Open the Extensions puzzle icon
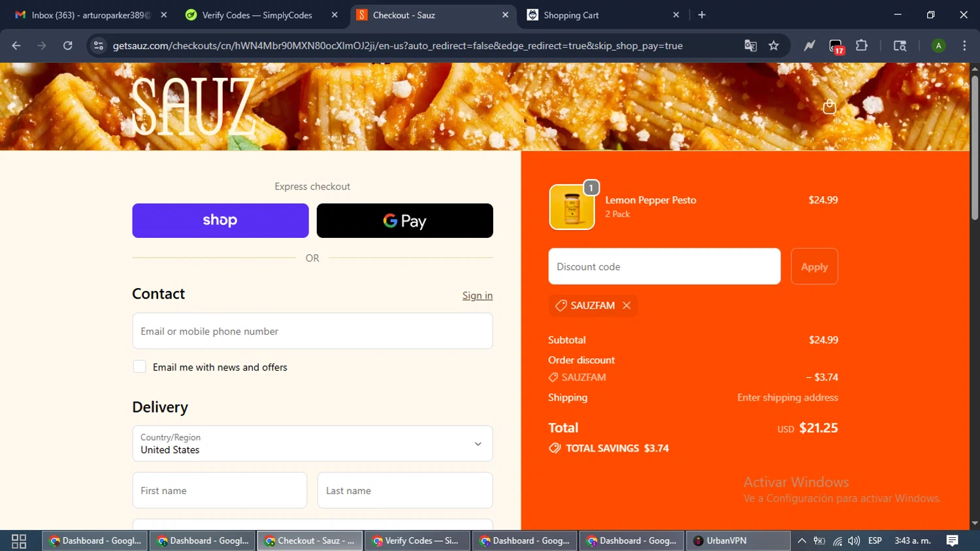This screenshot has width=980, height=551. [x=862, y=46]
